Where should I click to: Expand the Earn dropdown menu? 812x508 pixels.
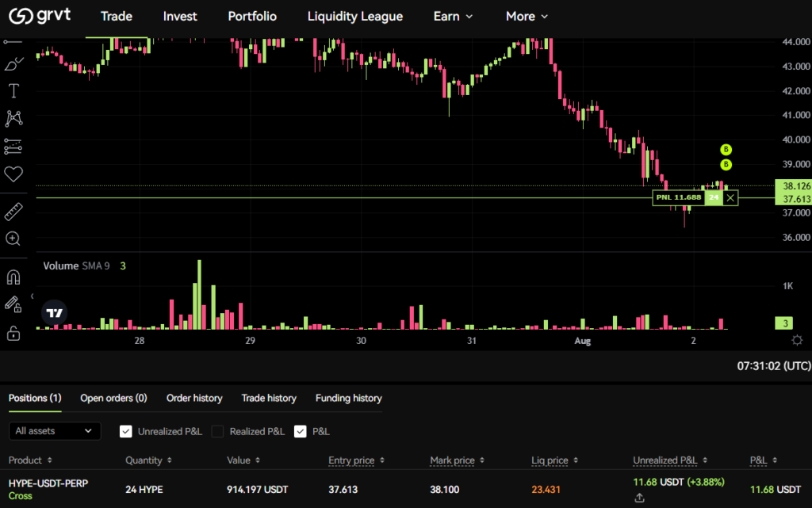(x=453, y=17)
